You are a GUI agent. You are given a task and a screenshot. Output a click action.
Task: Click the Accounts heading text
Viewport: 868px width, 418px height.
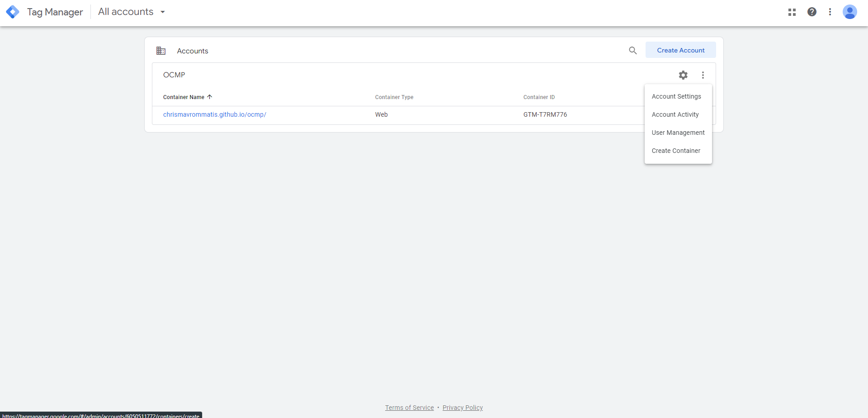coord(193,51)
